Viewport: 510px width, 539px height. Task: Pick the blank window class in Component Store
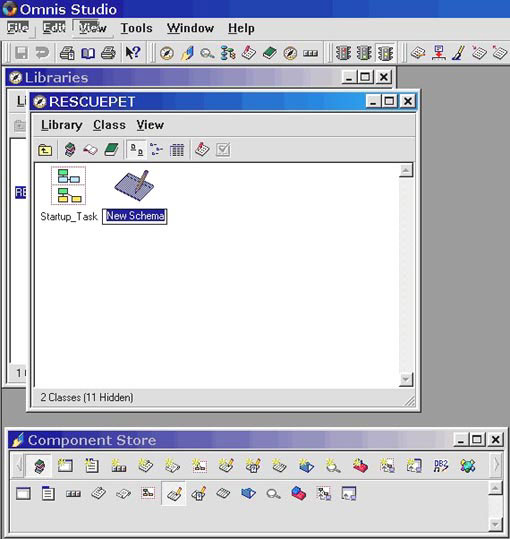click(23, 494)
